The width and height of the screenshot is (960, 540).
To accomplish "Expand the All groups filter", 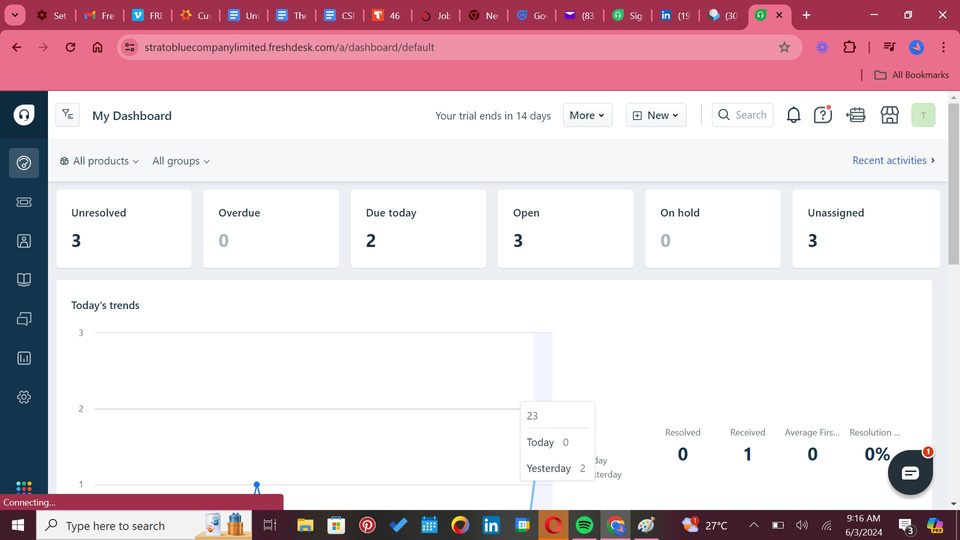I will [x=181, y=161].
